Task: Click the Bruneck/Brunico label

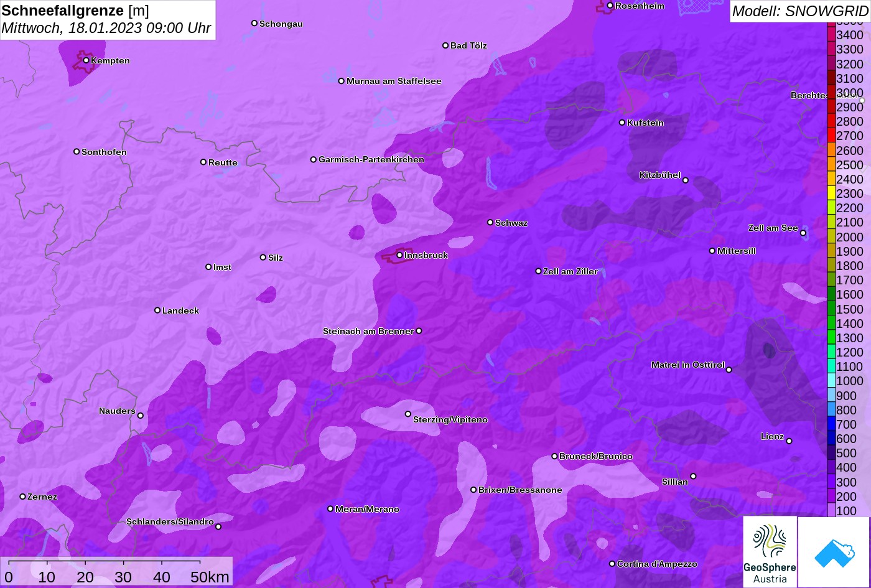Action: (x=596, y=456)
